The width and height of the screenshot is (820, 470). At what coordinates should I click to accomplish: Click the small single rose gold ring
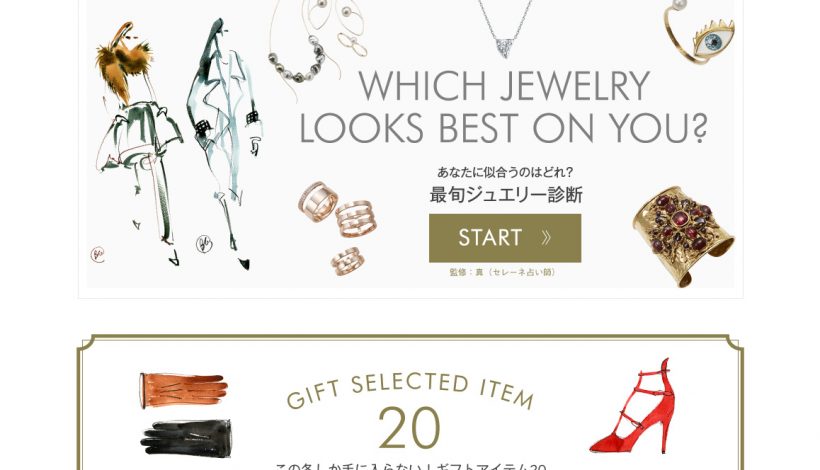(x=347, y=261)
